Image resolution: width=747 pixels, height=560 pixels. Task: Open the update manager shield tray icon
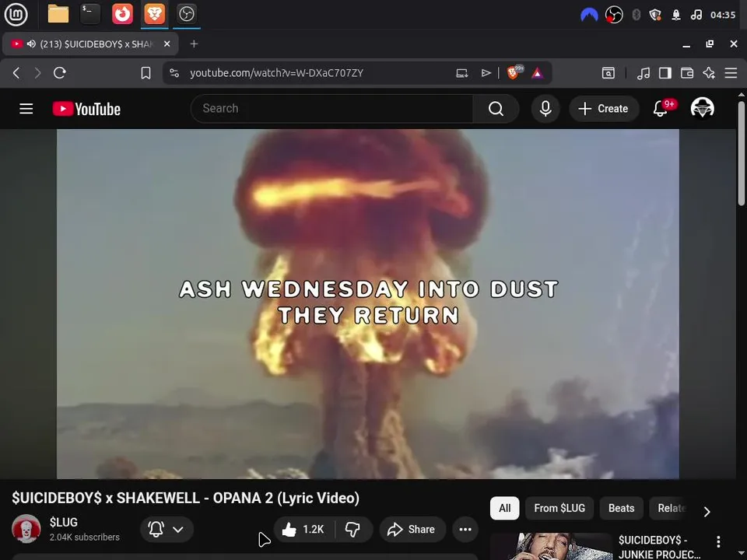click(655, 15)
